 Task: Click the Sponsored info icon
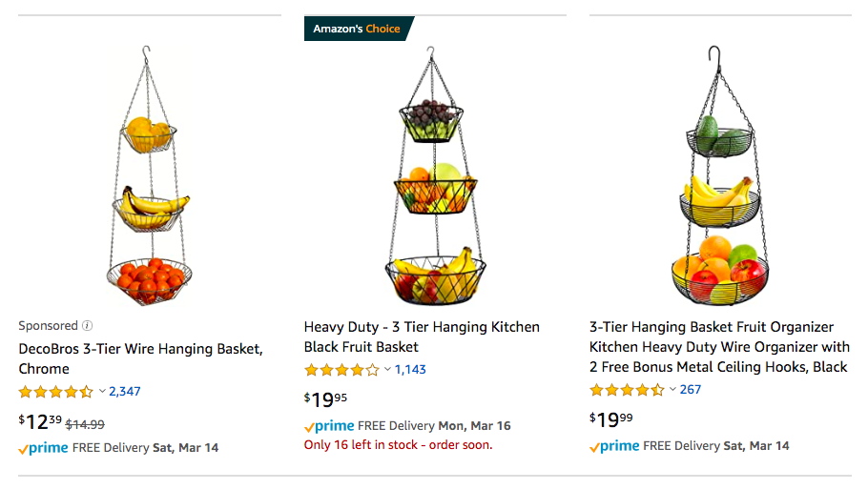[88, 326]
